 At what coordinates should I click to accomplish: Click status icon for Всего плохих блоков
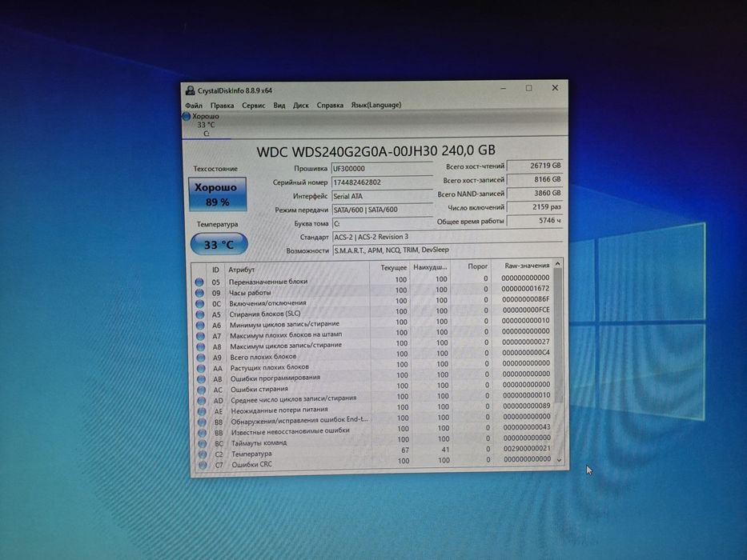(201, 358)
